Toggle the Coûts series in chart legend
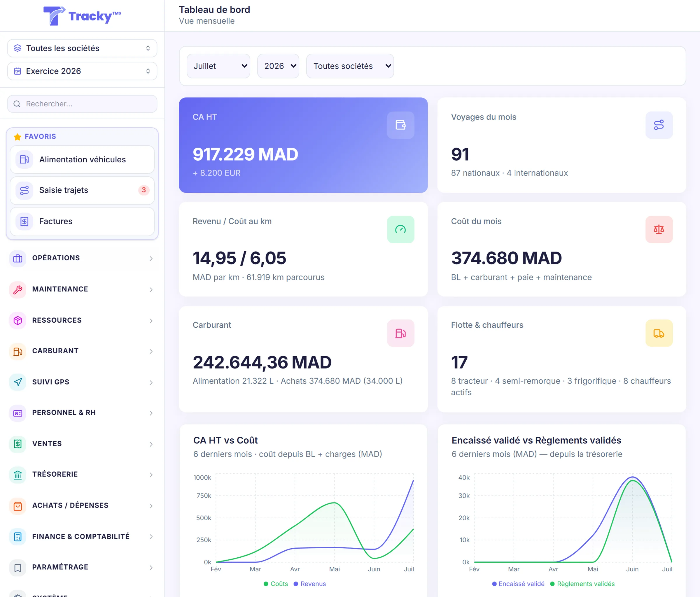 (276, 584)
